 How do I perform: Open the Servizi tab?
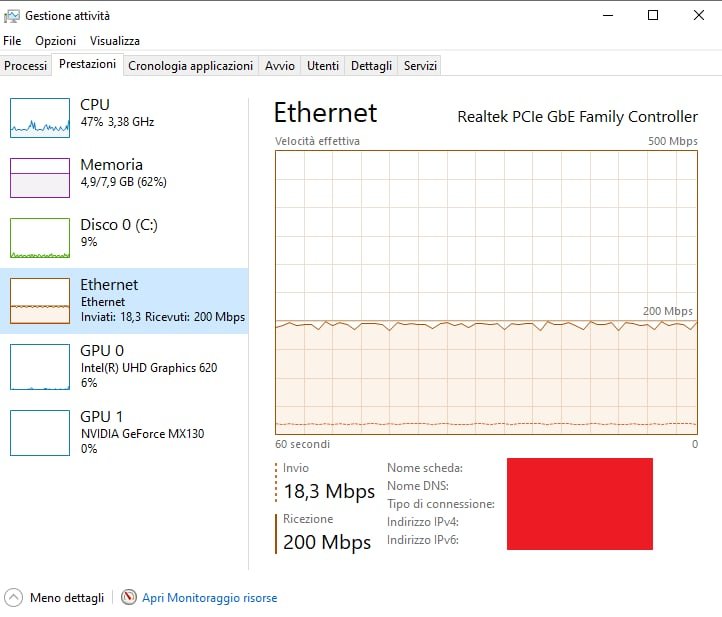(x=420, y=66)
